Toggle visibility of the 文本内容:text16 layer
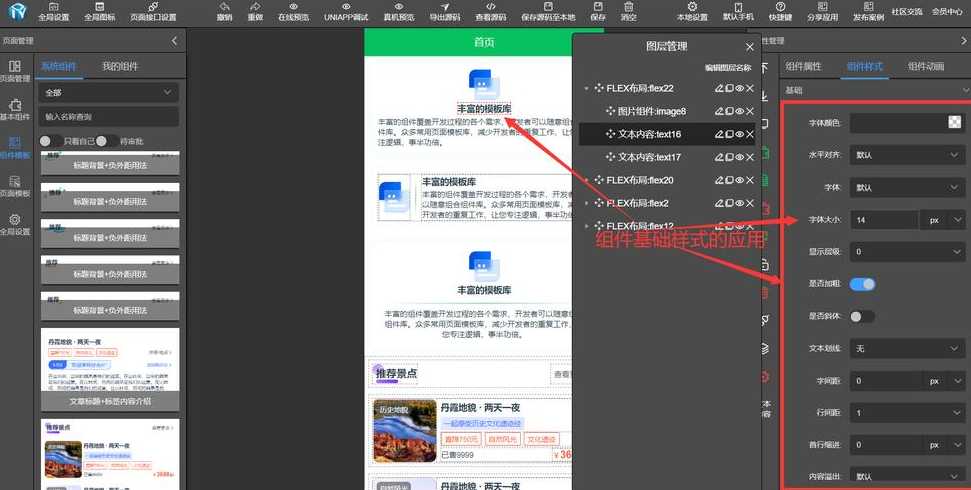This screenshot has height=490, width=971. 739,134
